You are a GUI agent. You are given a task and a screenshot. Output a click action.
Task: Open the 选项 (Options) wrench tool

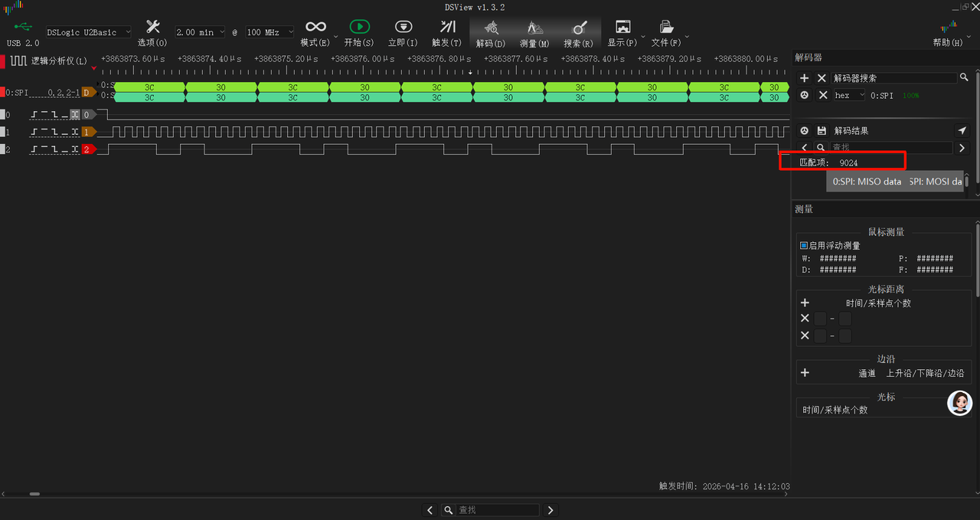point(152,31)
